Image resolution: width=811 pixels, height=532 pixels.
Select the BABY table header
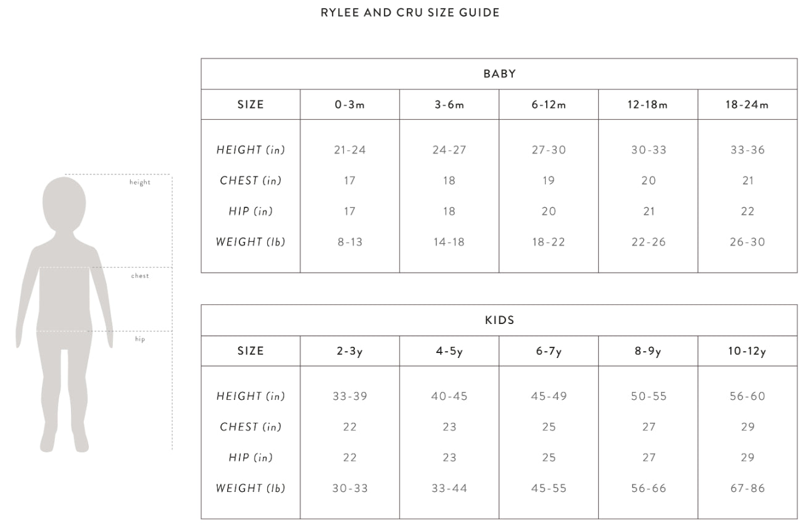click(x=499, y=74)
